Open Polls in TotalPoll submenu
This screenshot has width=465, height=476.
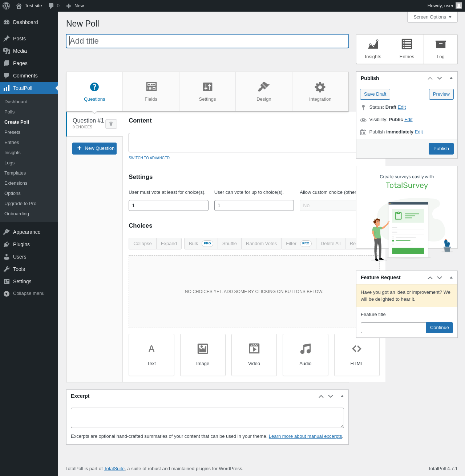click(29, 112)
